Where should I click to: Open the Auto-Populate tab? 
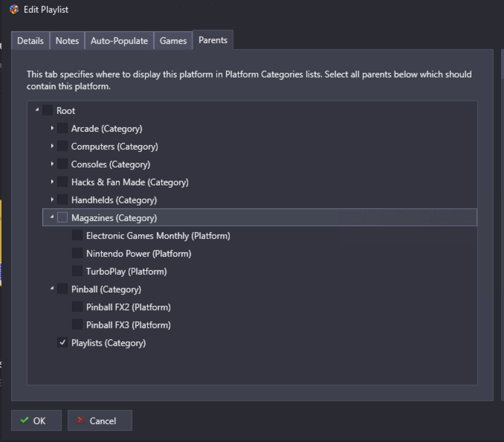point(119,41)
